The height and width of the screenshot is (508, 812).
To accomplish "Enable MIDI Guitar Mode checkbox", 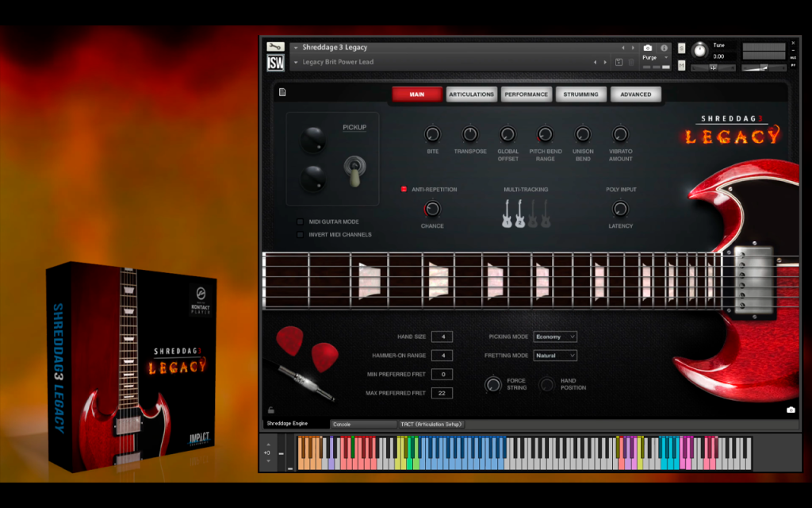I will pyautogui.click(x=300, y=222).
